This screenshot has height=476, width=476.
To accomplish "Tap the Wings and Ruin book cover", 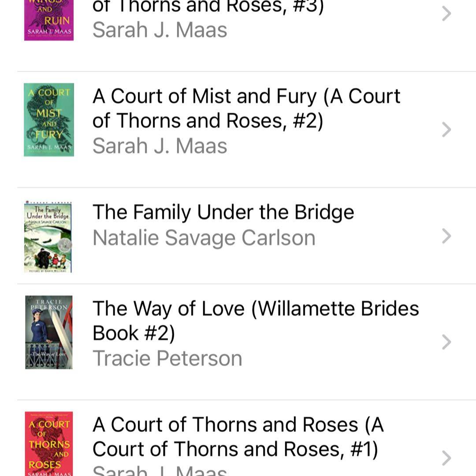I will (x=48, y=20).
